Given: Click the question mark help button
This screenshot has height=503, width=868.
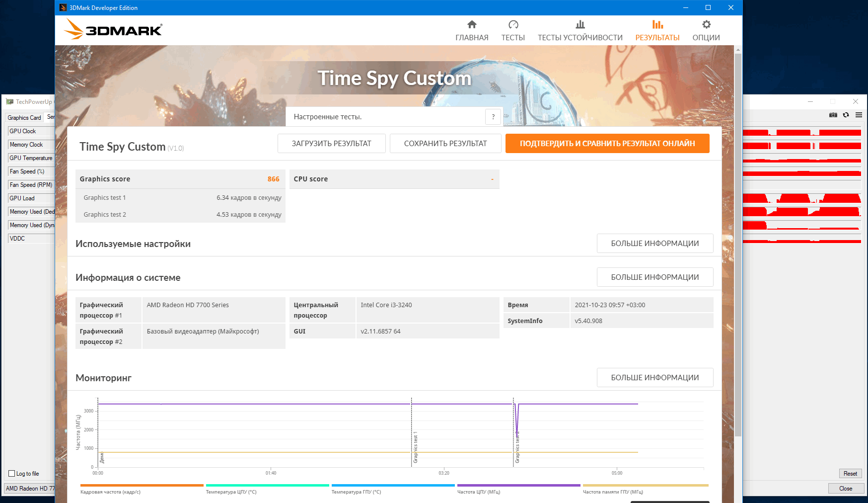Looking at the screenshot, I should [x=493, y=117].
